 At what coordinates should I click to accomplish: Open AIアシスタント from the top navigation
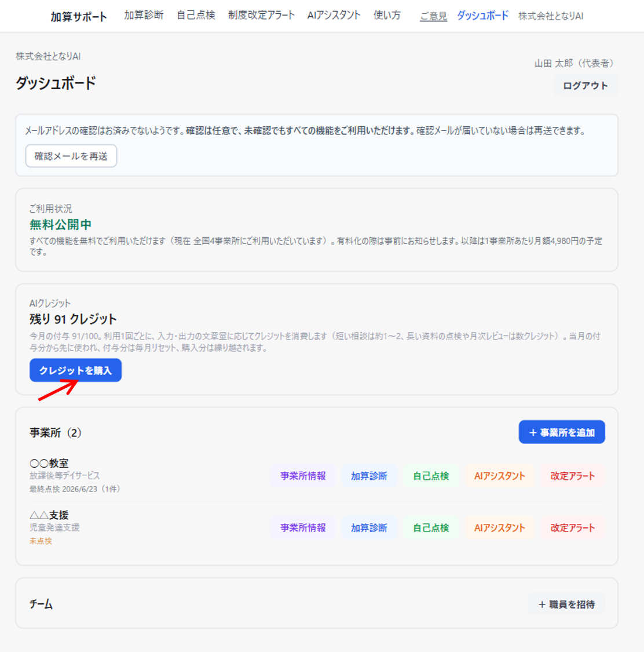334,16
